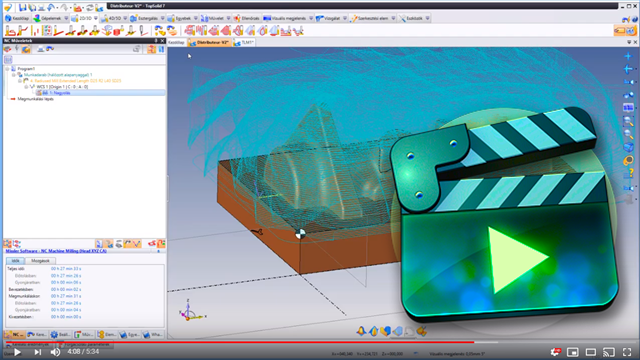This screenshot has height=360, width=640.
Task: Open the Ellenőrzés ribbon tab
Action: click(247, 18)
